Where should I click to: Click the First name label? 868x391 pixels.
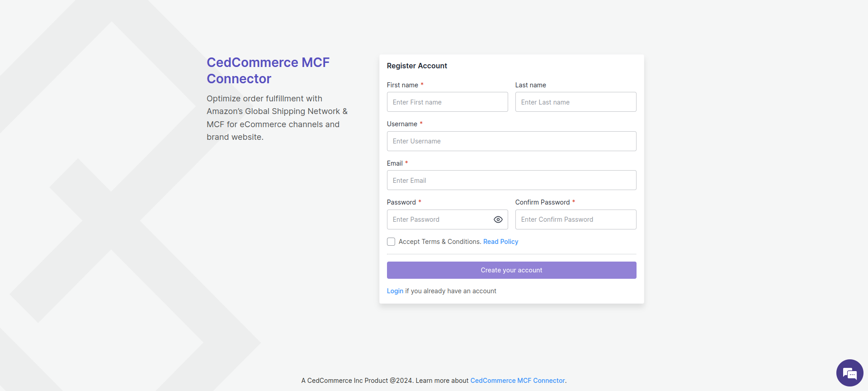click(402, 85)
